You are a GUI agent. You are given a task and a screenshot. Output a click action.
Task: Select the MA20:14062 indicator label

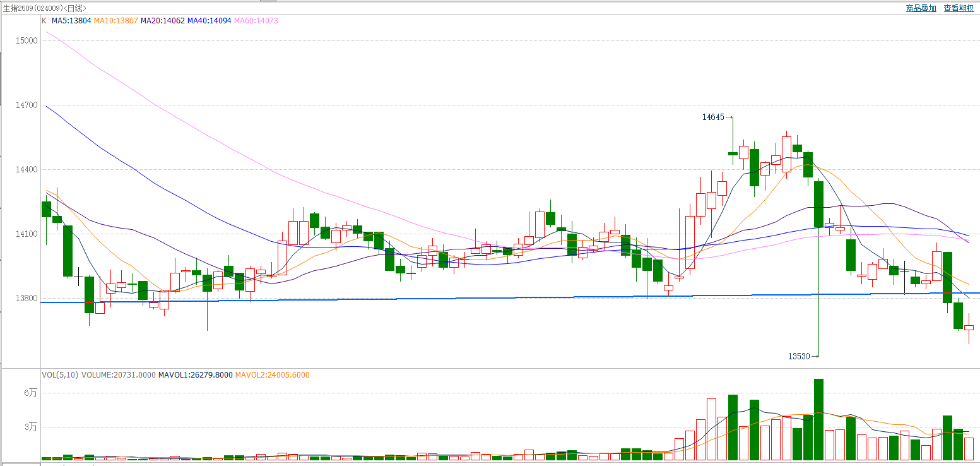pos(162,21)
